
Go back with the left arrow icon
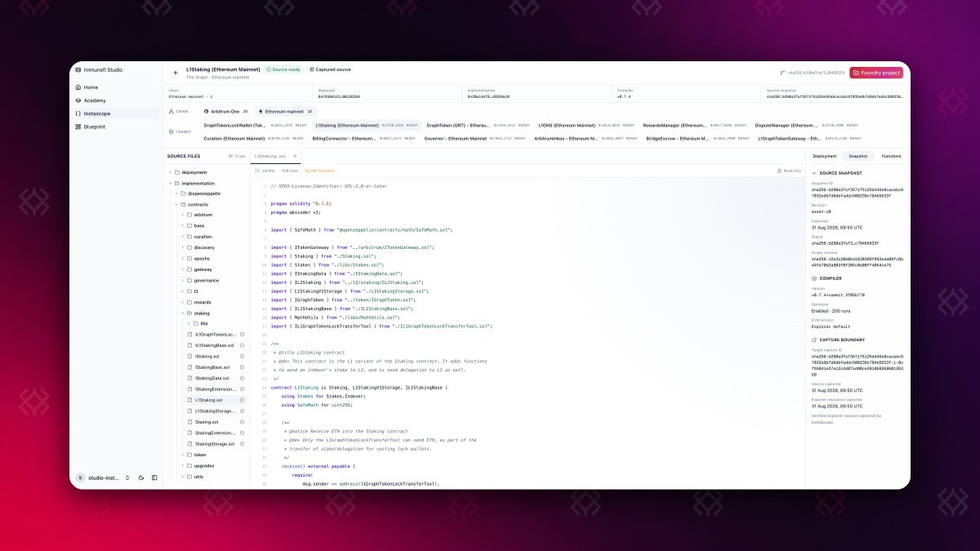176,73
